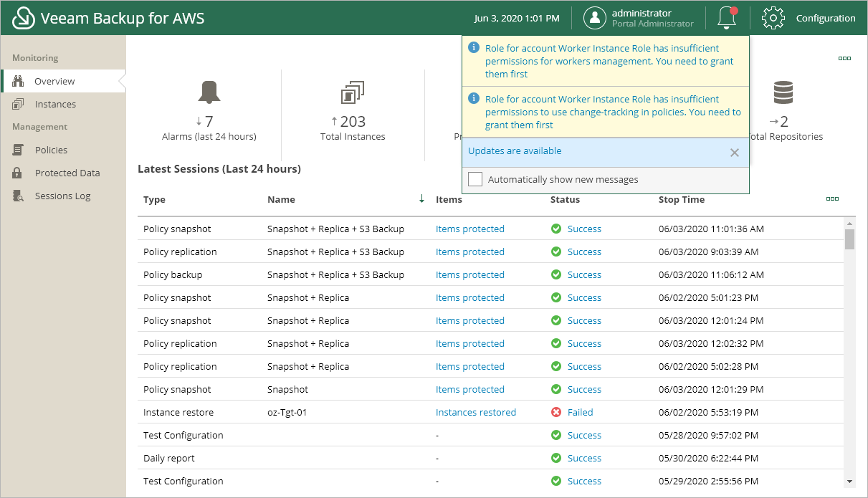Open Protected Data section
The height and width of the screenshot is (498, 868).
point(67,173)
